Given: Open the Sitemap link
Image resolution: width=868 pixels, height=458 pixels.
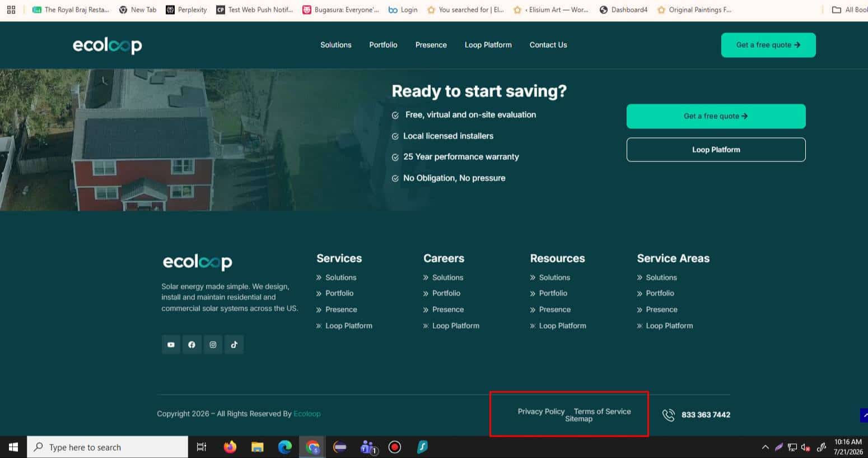Looking at the screenshot, I should coord(578,419).
